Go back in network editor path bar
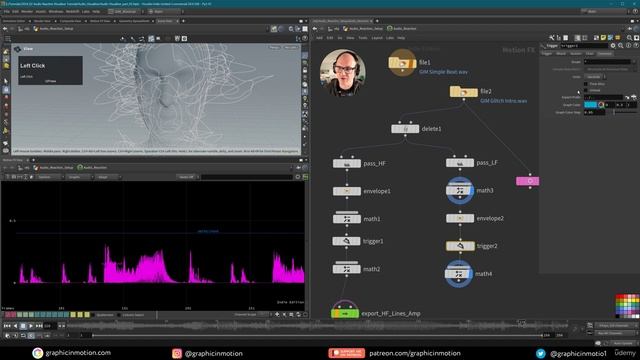The height and width of the screenshot is (360, 640). coord(315,29)
